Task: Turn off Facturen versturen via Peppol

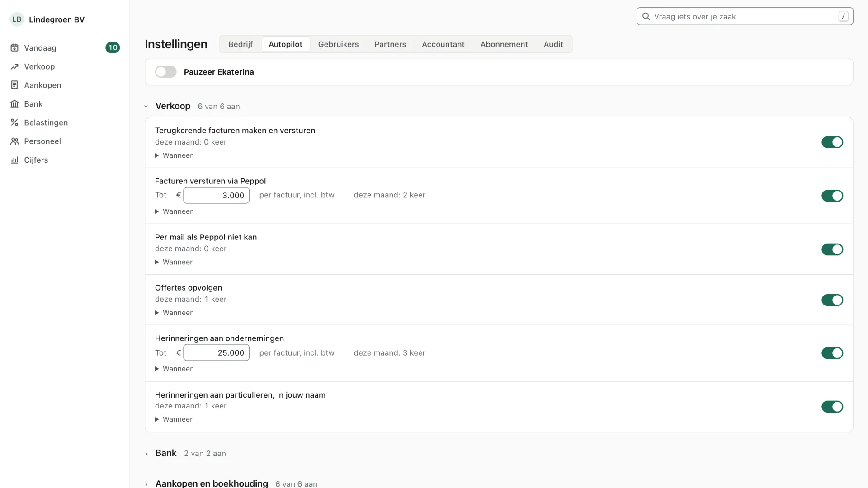Action: [x=832, y=196]
